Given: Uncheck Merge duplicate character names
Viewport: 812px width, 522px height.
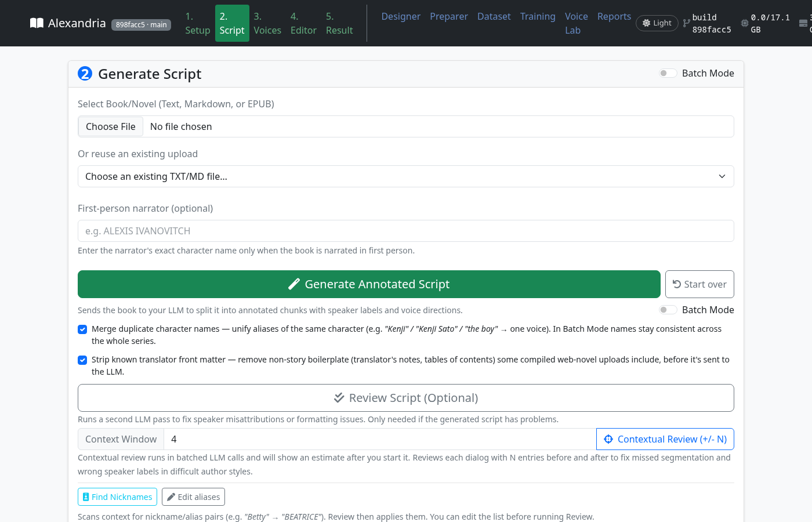Looking at the screenshot, I should [x=82, y=329].
